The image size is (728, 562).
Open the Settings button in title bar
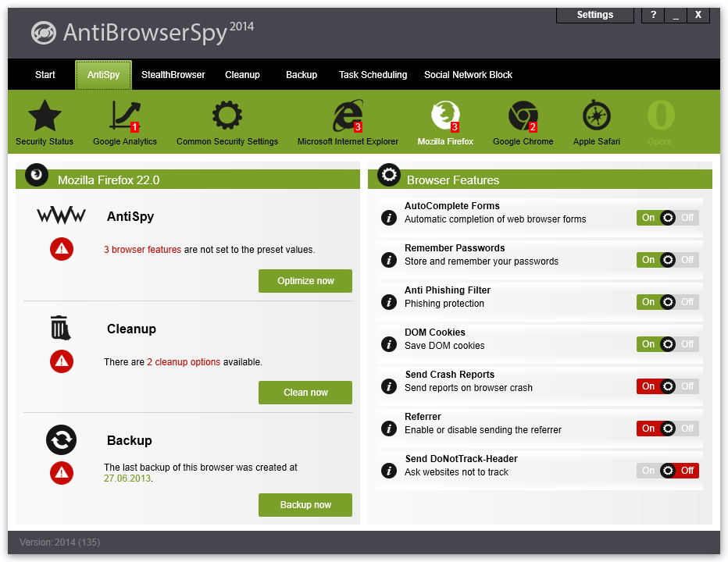(594, 15)
